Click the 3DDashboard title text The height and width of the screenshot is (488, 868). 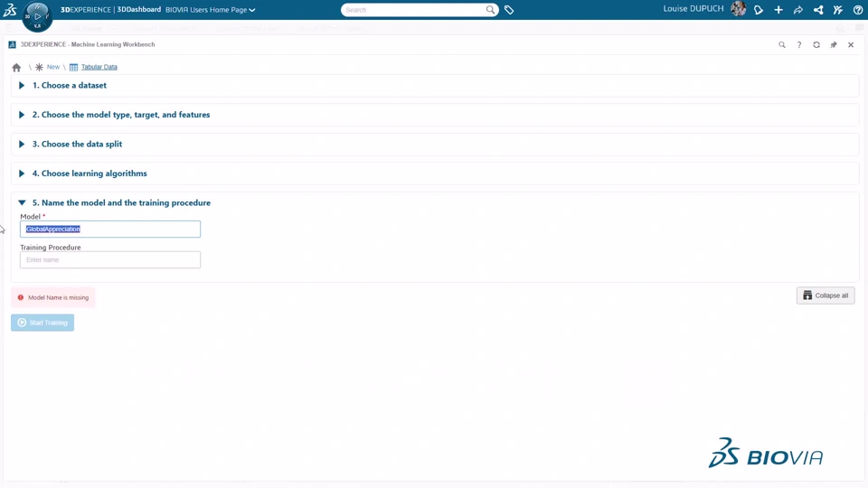tap(139, 9)
